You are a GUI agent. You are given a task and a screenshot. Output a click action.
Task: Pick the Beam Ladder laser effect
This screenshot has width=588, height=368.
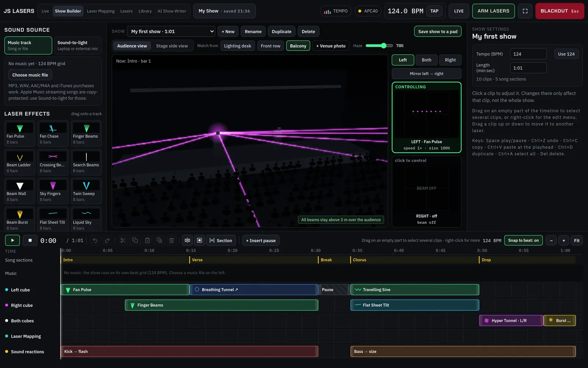pos(20,162)
